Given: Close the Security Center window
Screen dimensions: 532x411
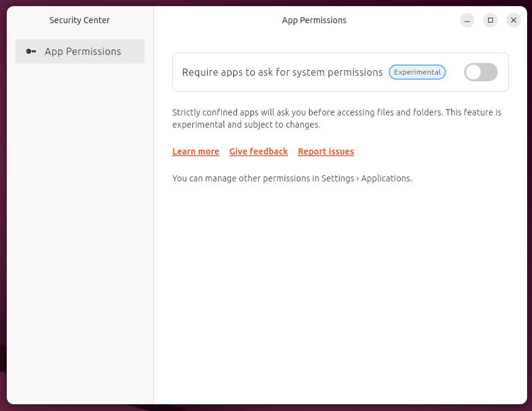Looking at the screenshot, I should tap(514, 20).
